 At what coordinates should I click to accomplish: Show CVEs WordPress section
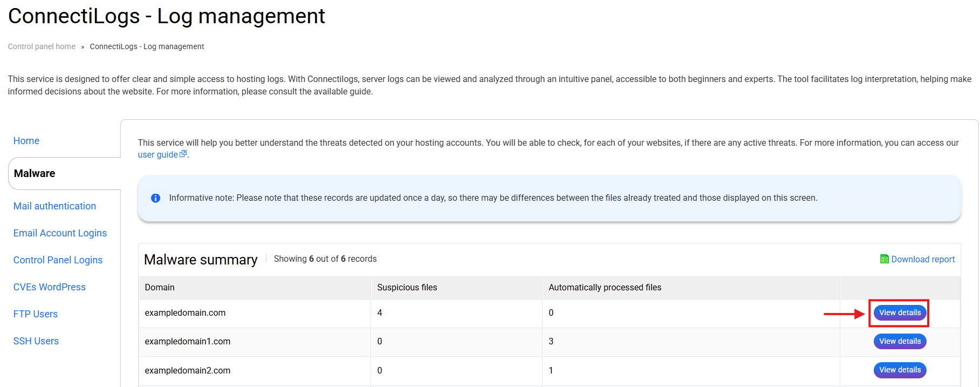tap(50, 287)
